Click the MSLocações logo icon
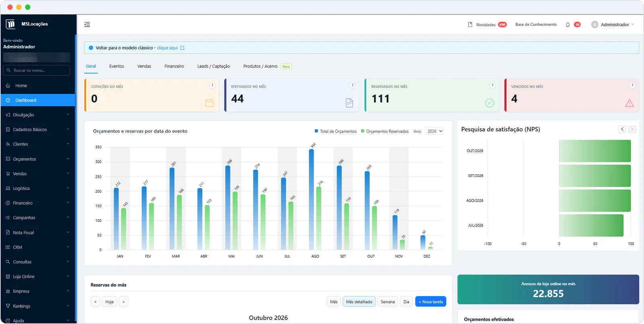 click(x=10, y=24)
